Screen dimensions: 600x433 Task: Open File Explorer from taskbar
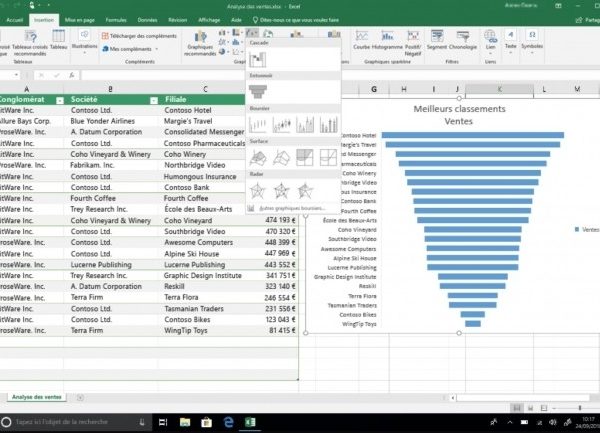tap(185, 422)
